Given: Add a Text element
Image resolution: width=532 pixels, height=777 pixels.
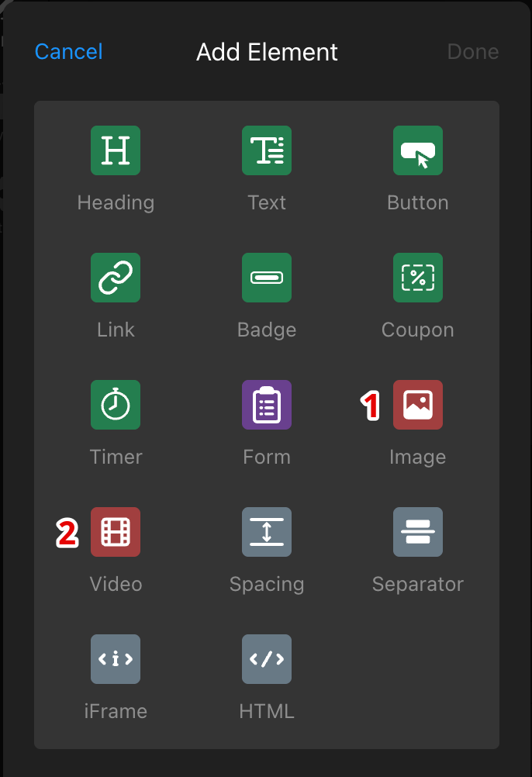Looking at the screenshot, I should pyautogui.click(x=267, y=150).
